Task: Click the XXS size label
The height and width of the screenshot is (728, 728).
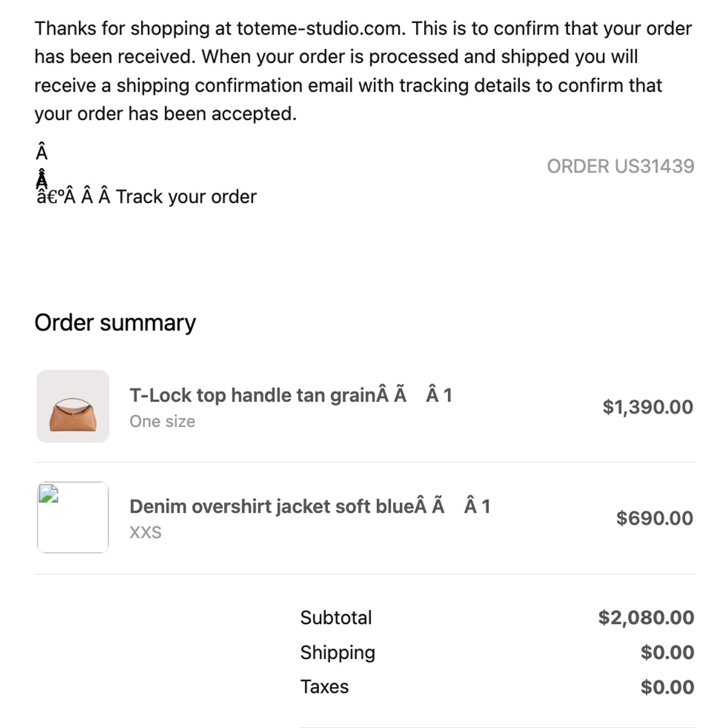Action: [146, 532]
